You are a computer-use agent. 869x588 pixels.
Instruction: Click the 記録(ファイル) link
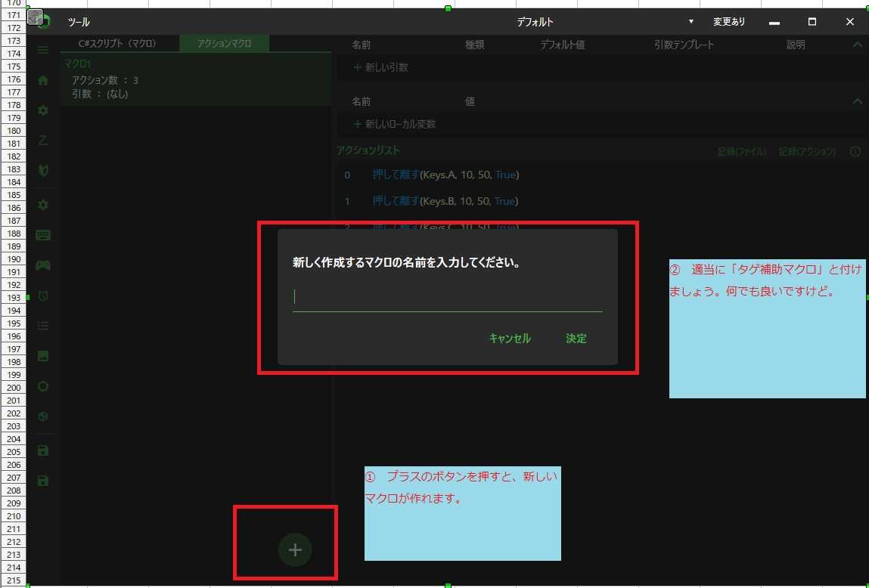click(x=741, y=152)
